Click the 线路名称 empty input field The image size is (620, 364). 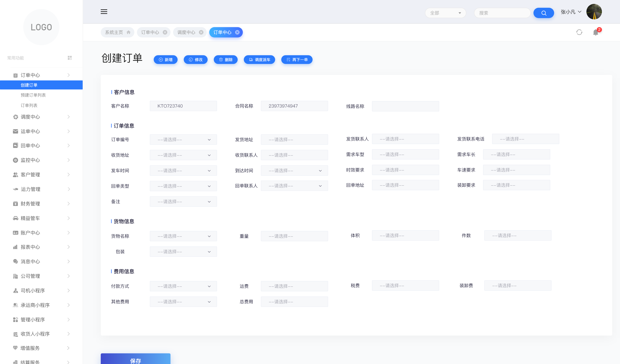[405, 106]
